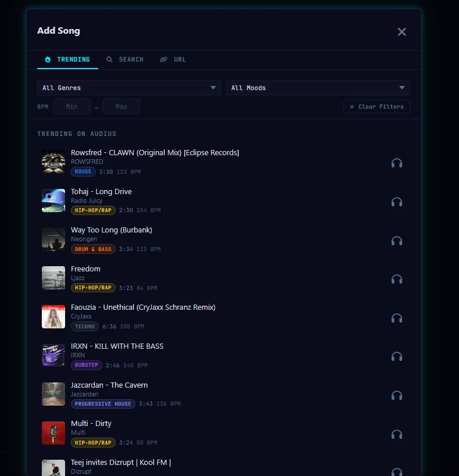Image resolution: width=459 pixels, height=476 pixels.
Task: Preview Way Too Long (Burbank) headphones icon
Action: tap(396, 241)
